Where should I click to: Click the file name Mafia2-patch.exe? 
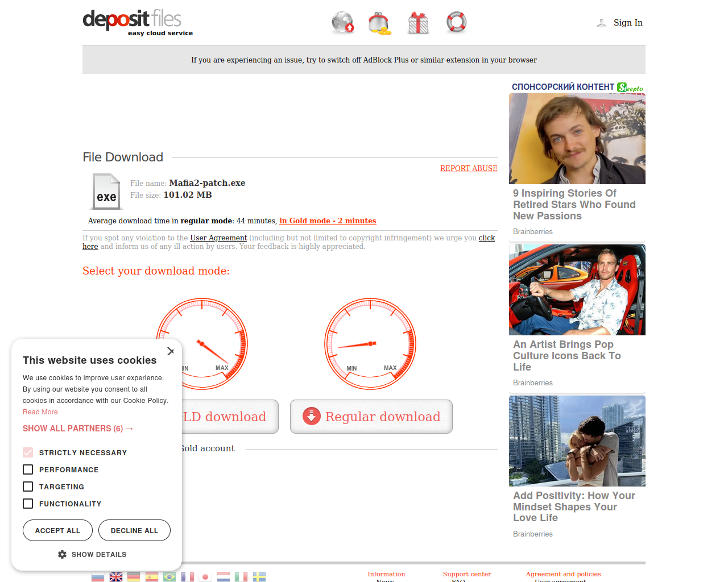point(207,183)
